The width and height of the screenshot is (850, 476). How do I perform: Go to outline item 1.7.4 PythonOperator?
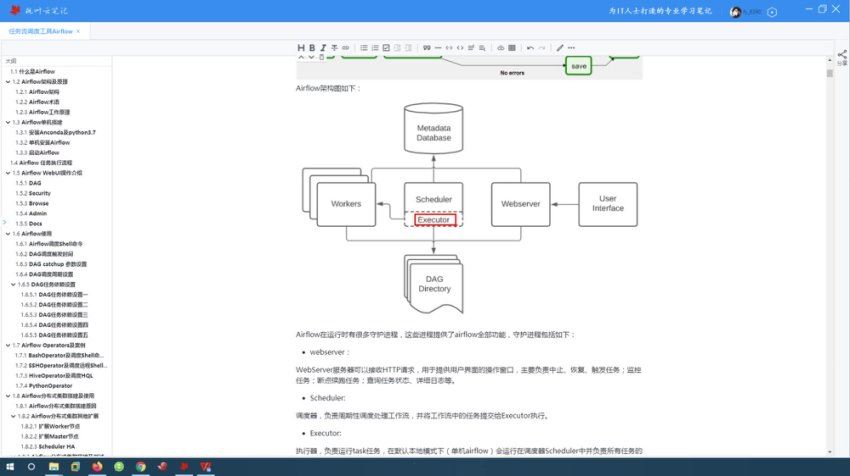[43, 386]
